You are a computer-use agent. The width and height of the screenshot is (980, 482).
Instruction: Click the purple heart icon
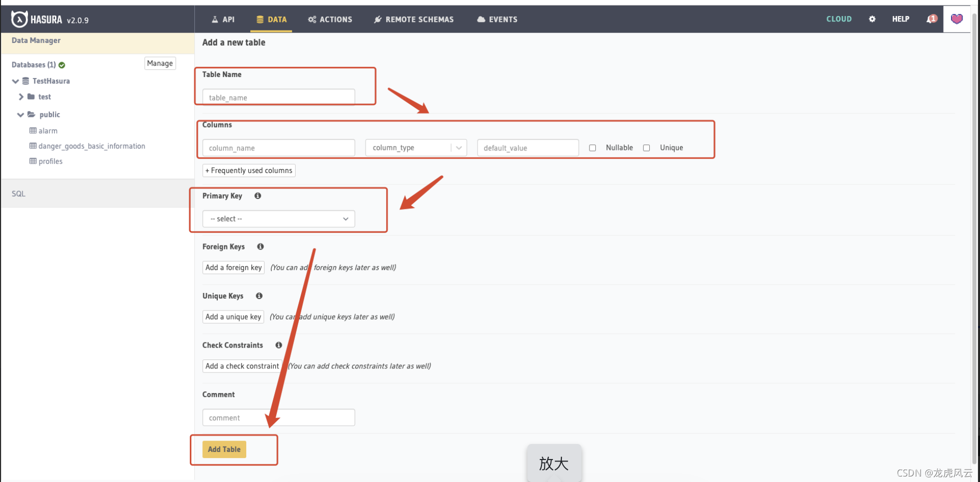coord(957,19)
